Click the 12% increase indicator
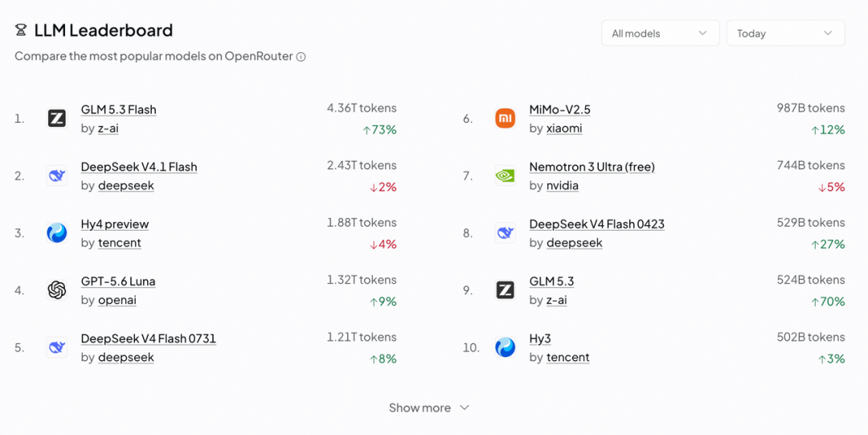868x435 pixels. tap(828, 129)
